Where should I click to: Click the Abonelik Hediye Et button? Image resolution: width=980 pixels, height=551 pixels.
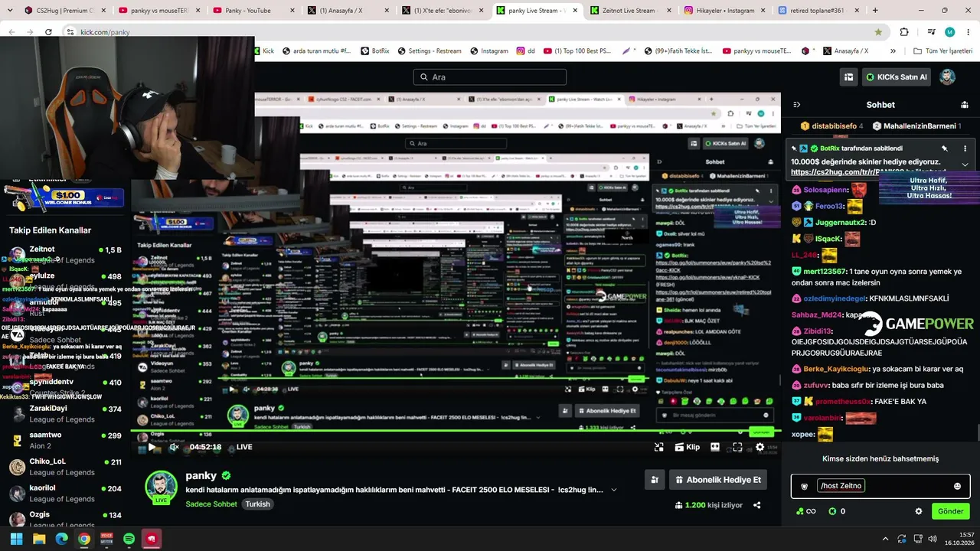click(x=718, y=480)
